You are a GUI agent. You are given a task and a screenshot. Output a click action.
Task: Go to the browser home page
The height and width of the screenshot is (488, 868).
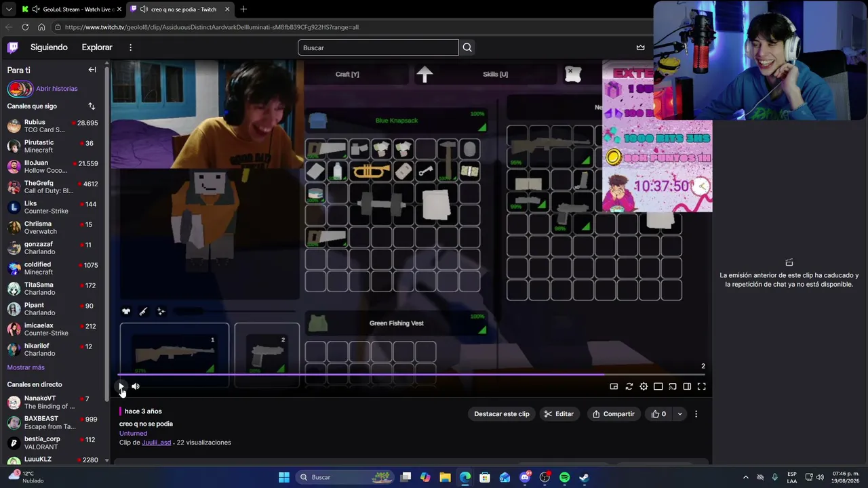[x=41, y=27]
